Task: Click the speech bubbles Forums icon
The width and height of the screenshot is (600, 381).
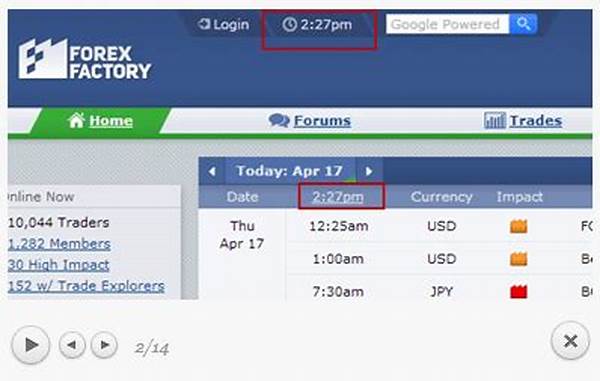Action: click(x=279, y=120)
